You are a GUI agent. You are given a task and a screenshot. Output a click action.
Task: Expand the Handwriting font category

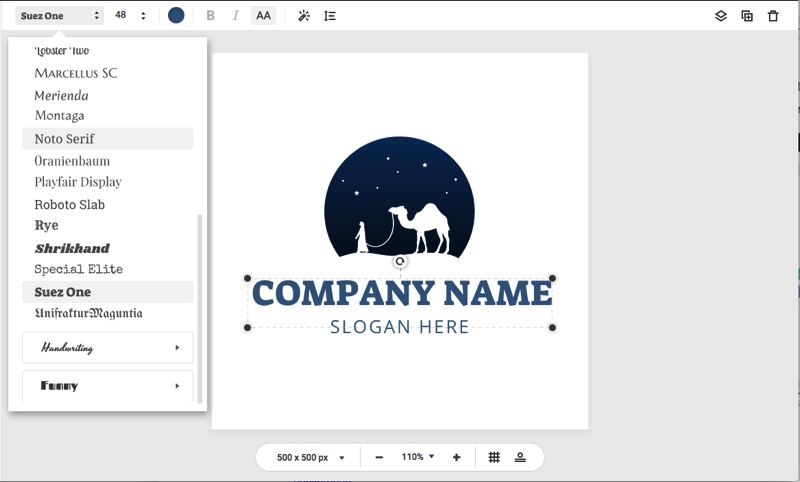[x=108, y=348]
